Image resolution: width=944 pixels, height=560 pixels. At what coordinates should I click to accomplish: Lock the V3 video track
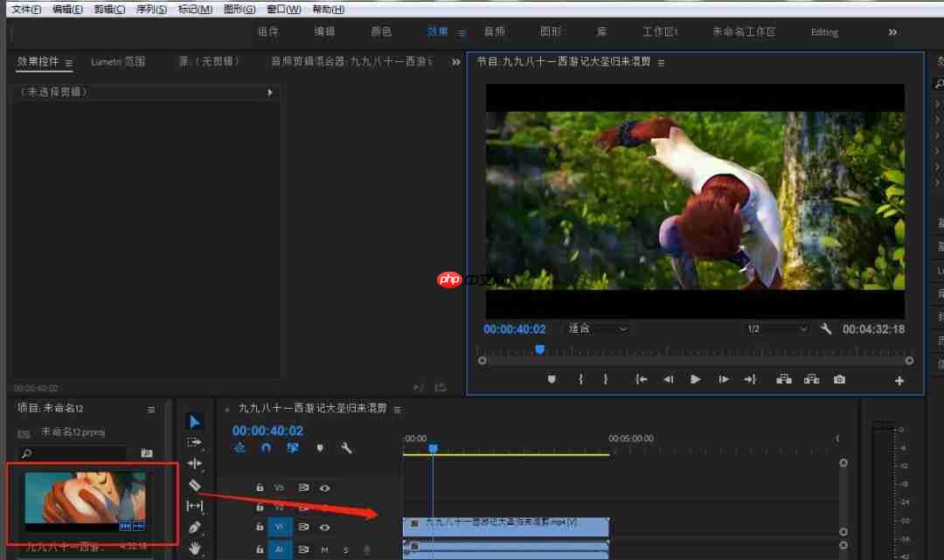(260, 487)
